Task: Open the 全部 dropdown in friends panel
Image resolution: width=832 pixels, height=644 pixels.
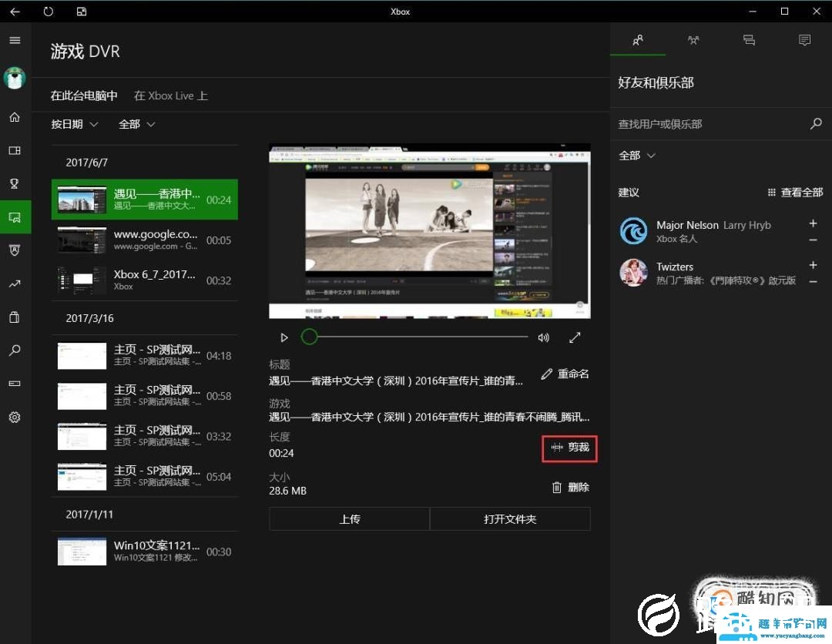Action: point(637,156)
